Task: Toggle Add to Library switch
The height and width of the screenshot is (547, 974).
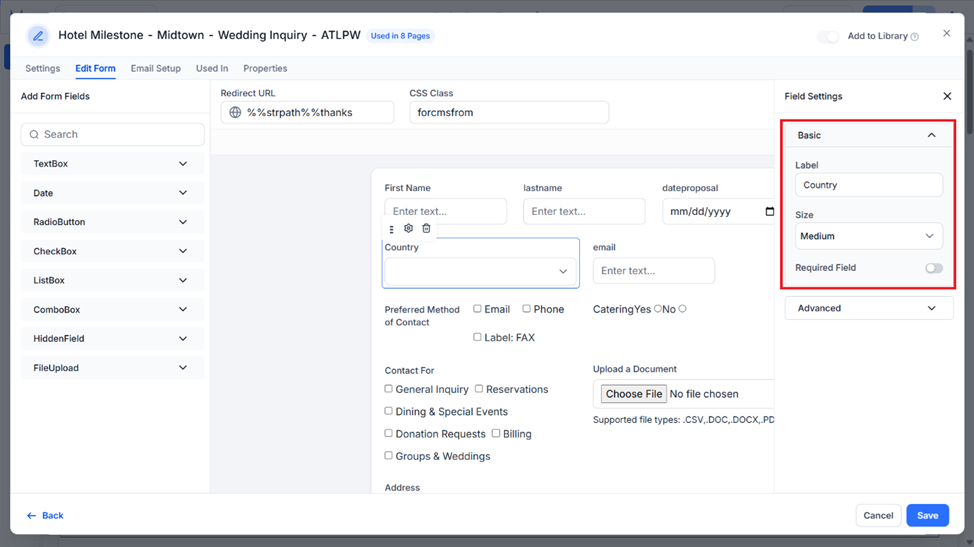Action: point(828,37)
